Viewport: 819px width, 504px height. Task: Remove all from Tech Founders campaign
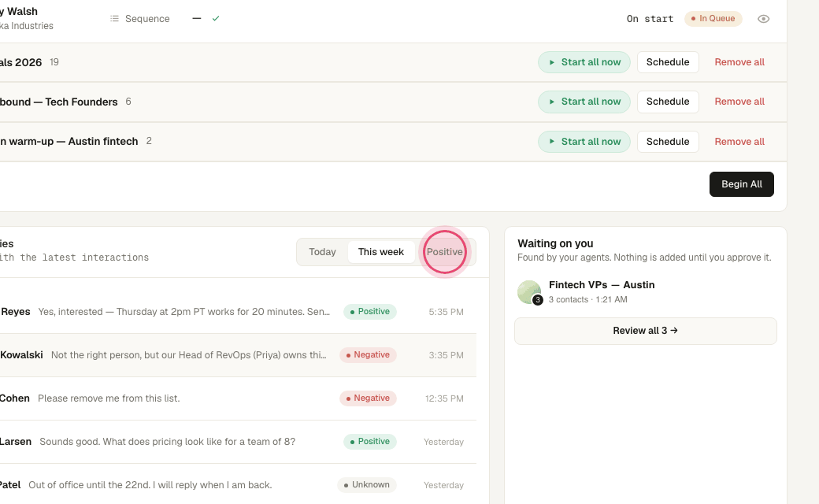(739, 102)
